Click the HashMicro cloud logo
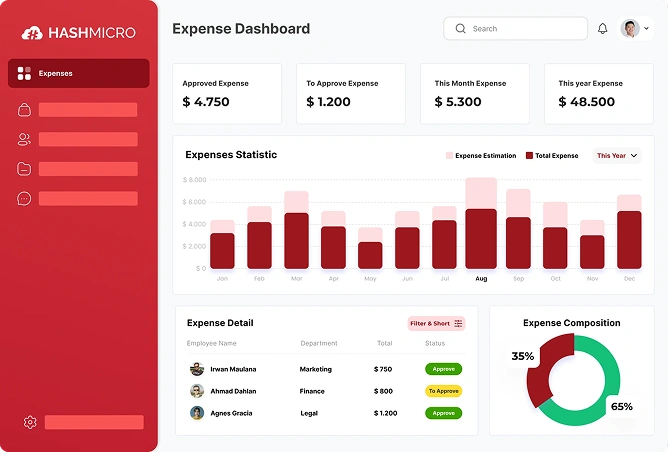Image resolution: width=668 pixels, height=452 pixels. [32, 33]
